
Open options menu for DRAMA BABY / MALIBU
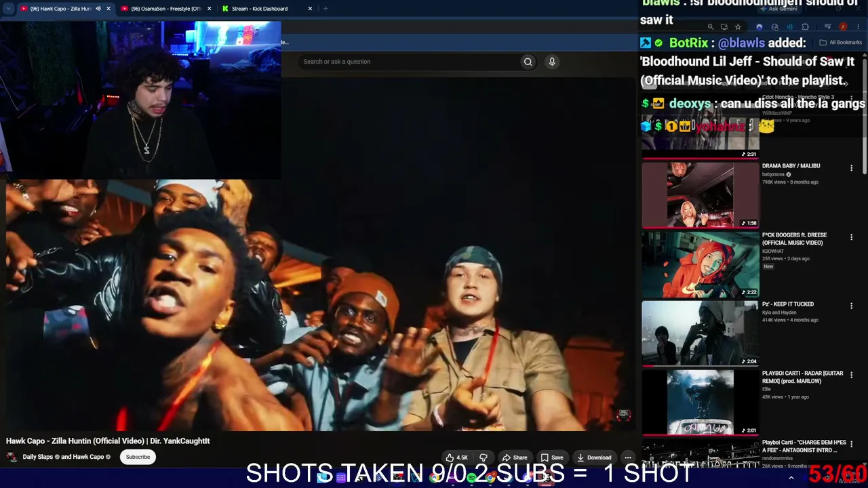pos(852,168)
